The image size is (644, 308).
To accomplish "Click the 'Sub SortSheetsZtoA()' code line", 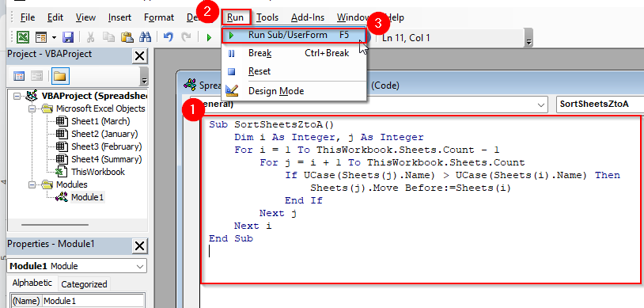I will tap(271, 124).
